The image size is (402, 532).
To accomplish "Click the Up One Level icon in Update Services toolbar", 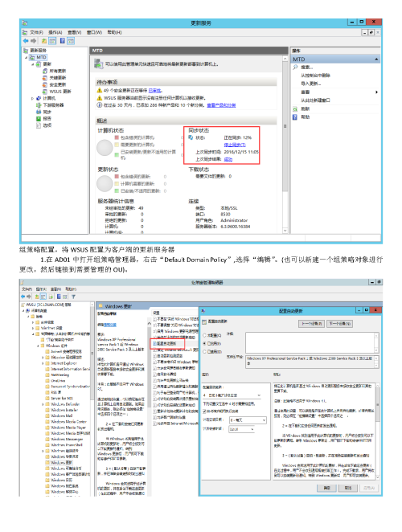I will coord(44,41).
